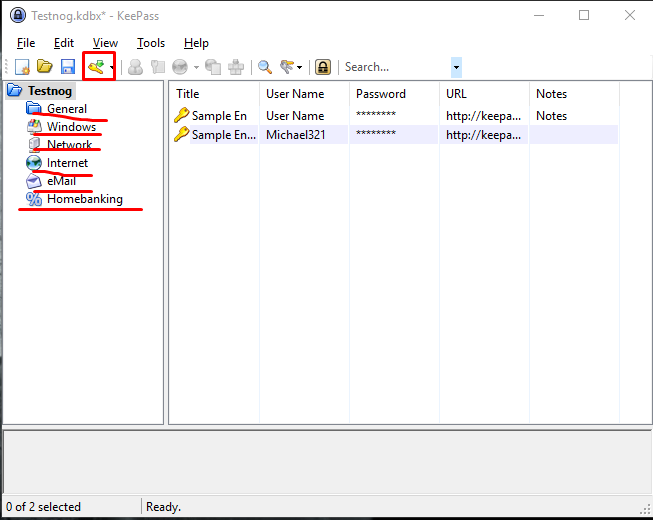This screenshot has width=653, height=520.
Task: Open the Edit menu
Action: point(64,43)
